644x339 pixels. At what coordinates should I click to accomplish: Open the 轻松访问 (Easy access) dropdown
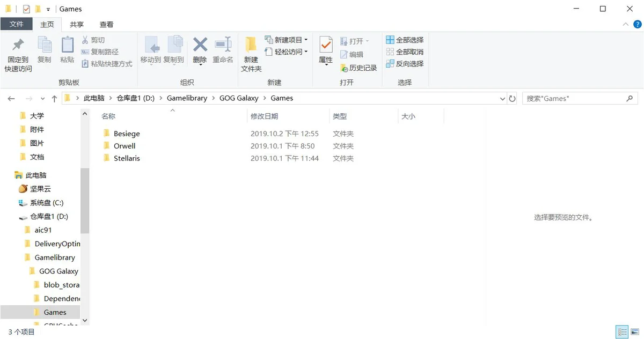point(286,52)
